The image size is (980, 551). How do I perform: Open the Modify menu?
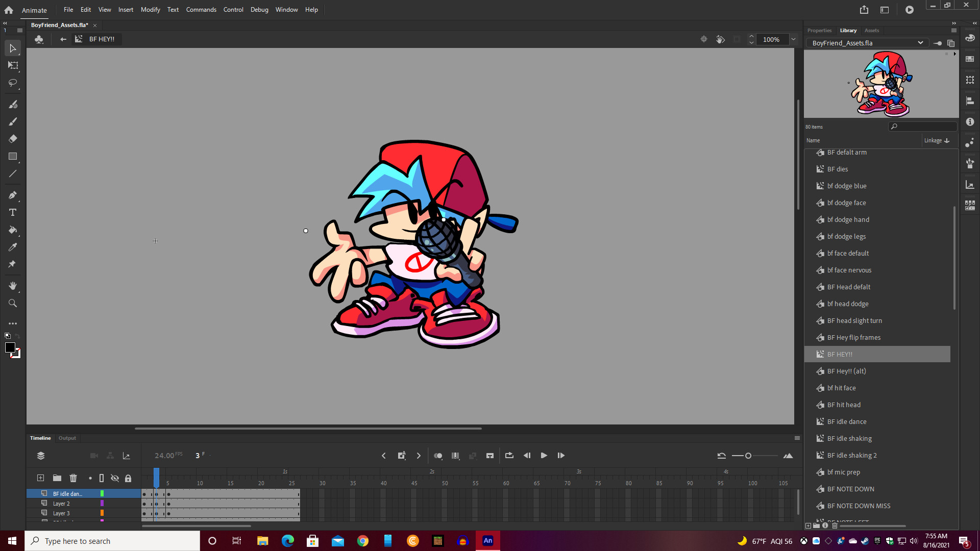tap(150, 10)
